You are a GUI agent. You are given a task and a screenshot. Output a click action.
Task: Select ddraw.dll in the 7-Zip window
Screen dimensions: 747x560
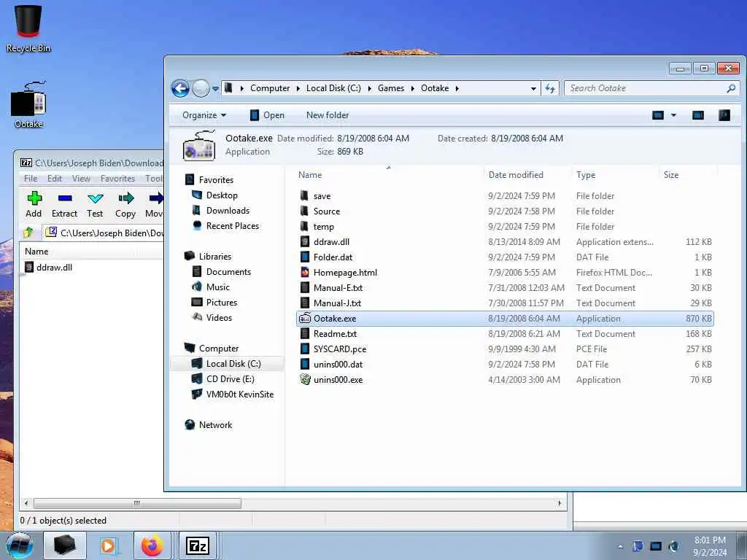(x=54, y=267)
